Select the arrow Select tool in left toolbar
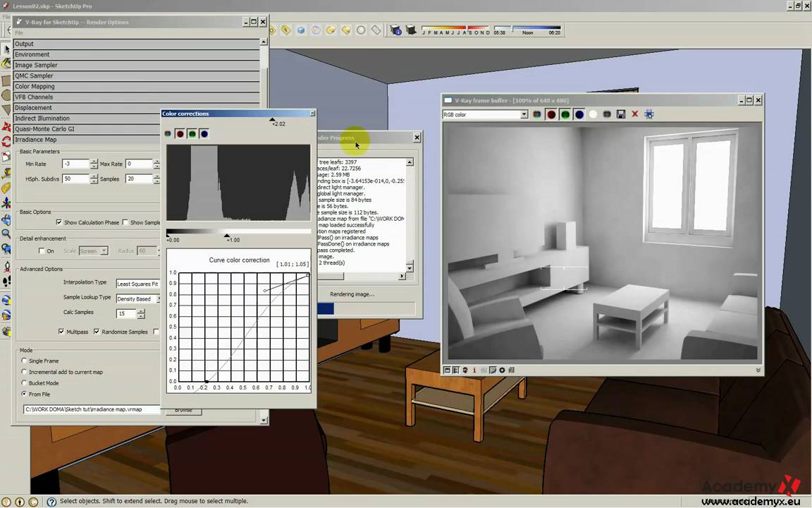 pos(6,49)
